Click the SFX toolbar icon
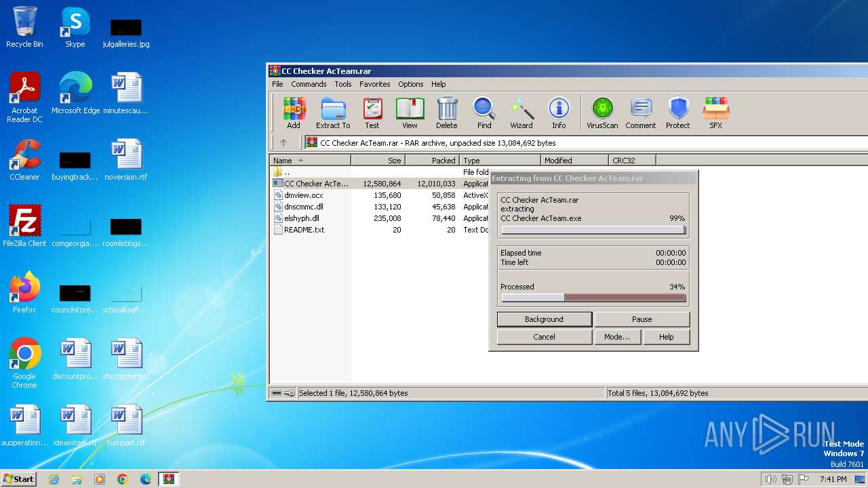This screenshot has height=488, width=868. tap(715, 113)
